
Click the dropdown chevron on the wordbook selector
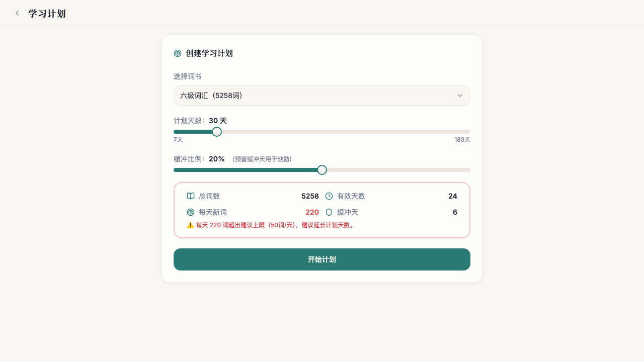tap(459, 96)
